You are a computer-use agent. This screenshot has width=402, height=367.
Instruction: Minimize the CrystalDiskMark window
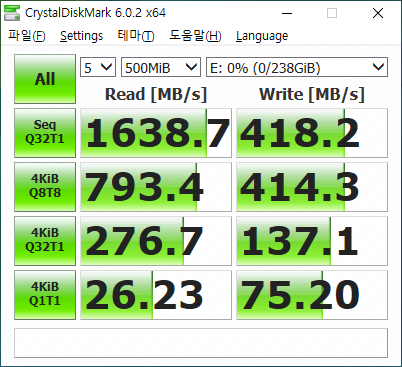click(x=287, y=13)
